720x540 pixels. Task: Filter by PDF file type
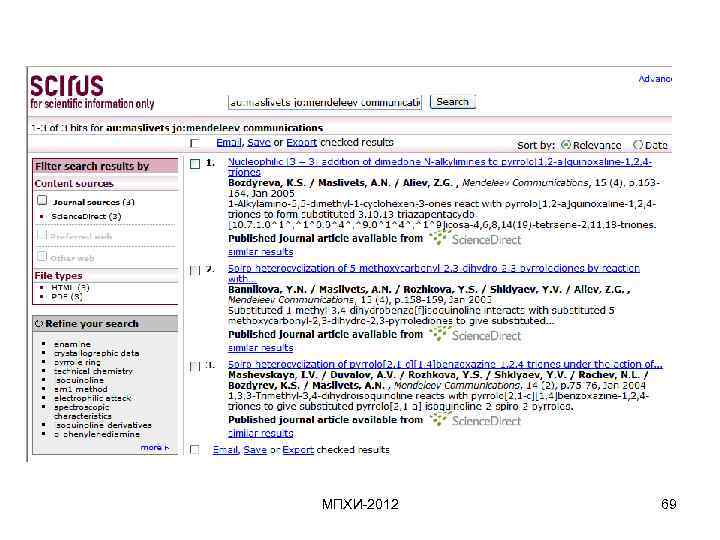pos(67,297)
